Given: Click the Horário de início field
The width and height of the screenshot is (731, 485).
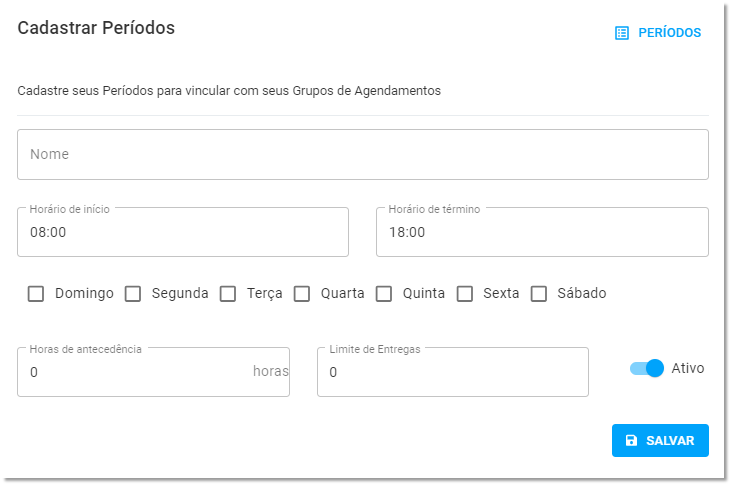Looking at the screenshot, I should [x=183, y=232].
